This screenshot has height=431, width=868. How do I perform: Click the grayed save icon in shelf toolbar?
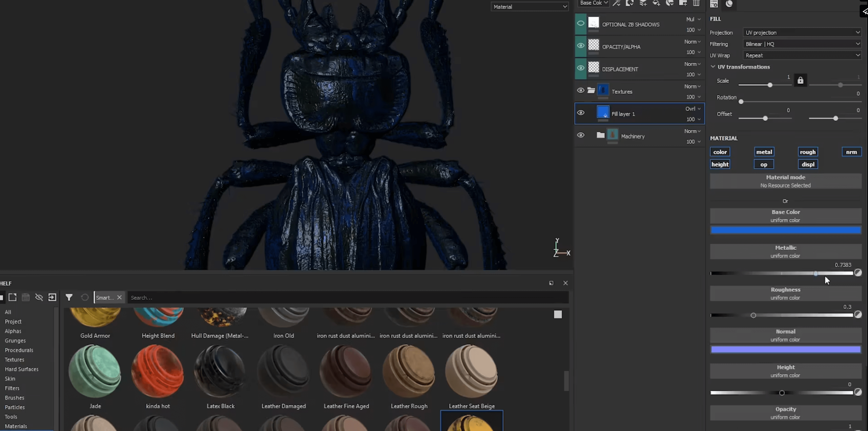(x=26, y=297)
